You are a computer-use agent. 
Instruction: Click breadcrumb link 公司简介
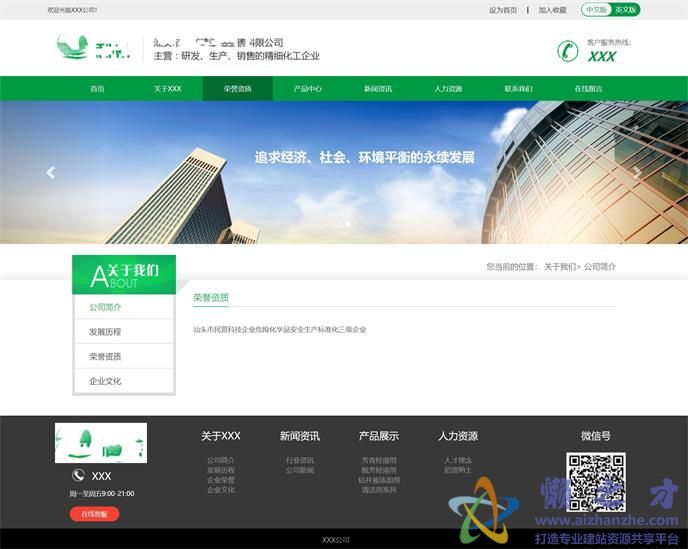[600, 267]
